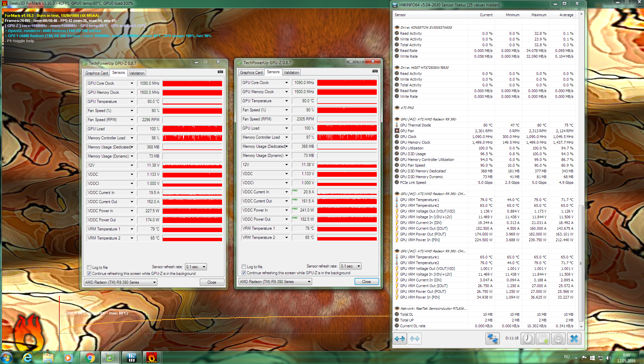The height and width of the screenshot is (364, 644).
Task: Switch to HWiNFO on the taskbar
Action: 131,358
